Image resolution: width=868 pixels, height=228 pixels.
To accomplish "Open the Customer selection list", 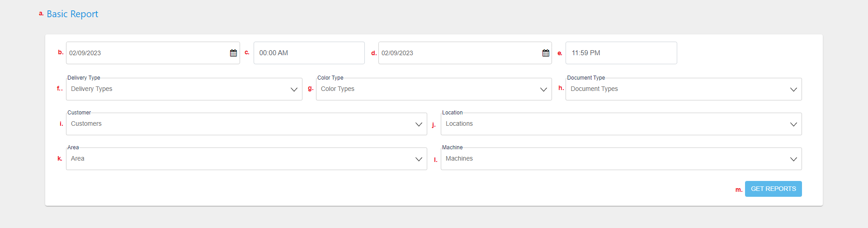I will 246,124.
